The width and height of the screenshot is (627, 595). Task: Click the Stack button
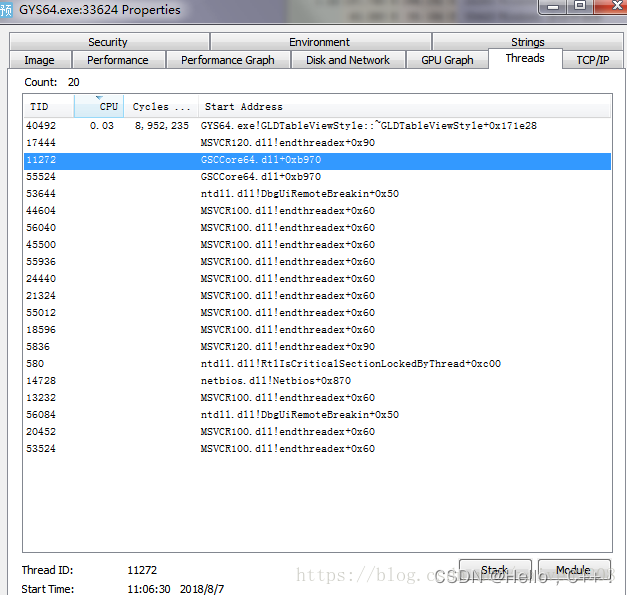click(495, 570)
